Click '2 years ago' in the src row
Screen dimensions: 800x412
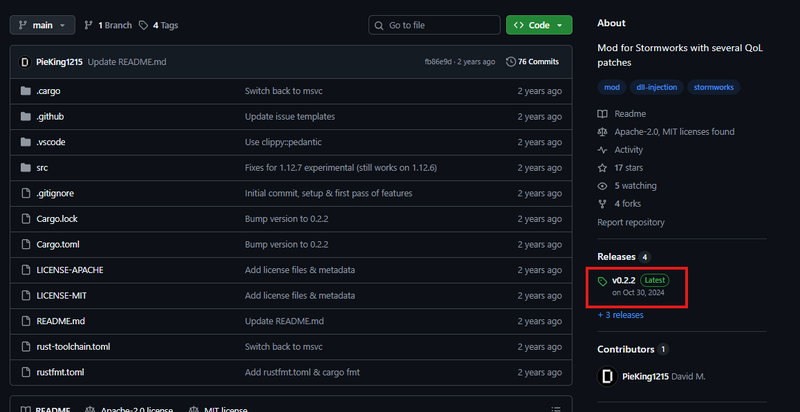(x=540, y=167)
